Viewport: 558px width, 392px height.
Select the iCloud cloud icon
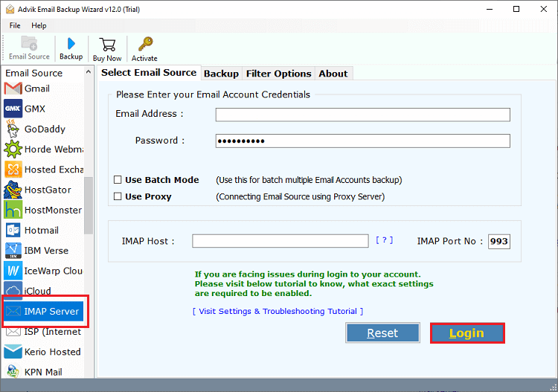pos(13,290)
